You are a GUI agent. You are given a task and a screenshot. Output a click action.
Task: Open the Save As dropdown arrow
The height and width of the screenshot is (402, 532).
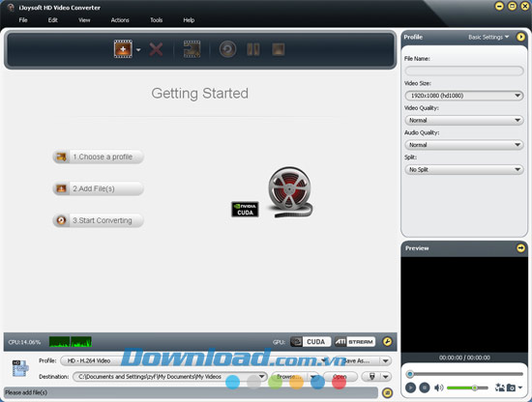(x=385, y=361)
